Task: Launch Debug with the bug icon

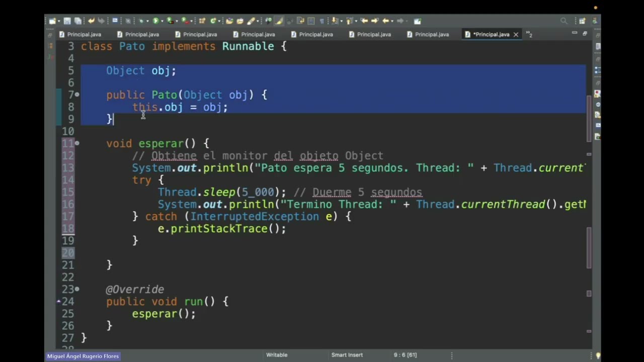Action: click(141, 21)
